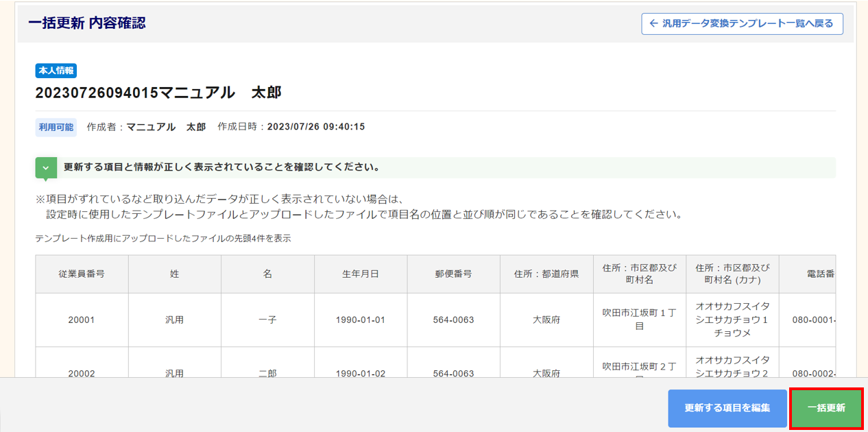Image resolution: width=868 pixels, height=432 pixels.
Task: Click birthdate cell 1990-01-01
Action: coord(361,320)
